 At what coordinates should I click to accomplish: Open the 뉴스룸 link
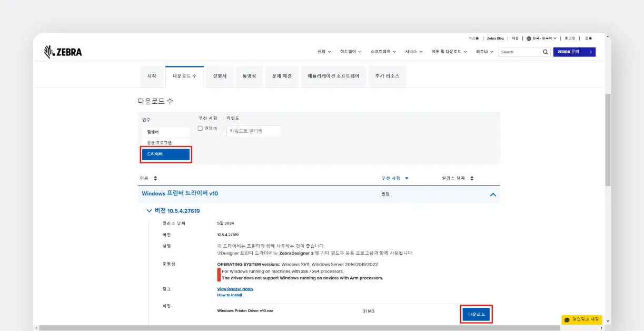pos(474,38)
